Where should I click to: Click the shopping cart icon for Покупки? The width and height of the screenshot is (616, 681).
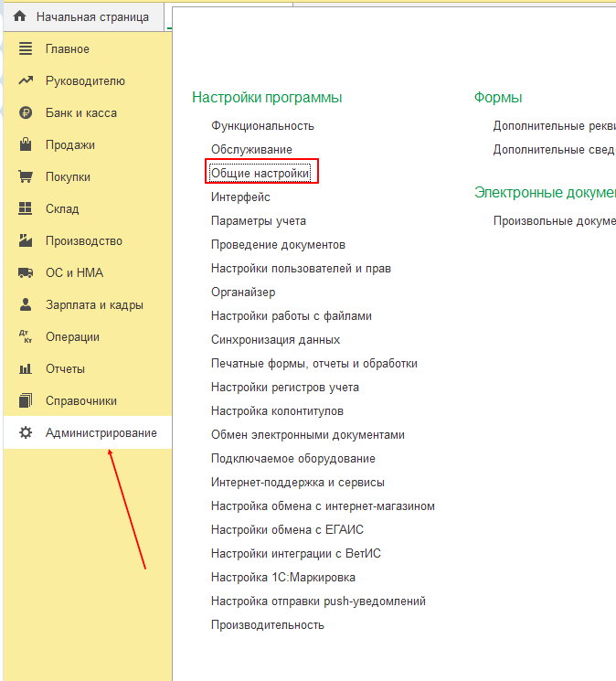click(x=26, y=176)
